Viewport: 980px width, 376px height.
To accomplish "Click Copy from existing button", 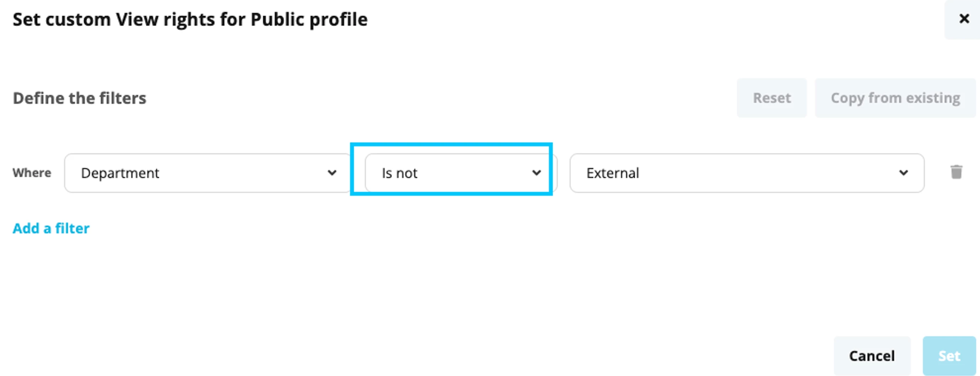I will pos(895,98).
